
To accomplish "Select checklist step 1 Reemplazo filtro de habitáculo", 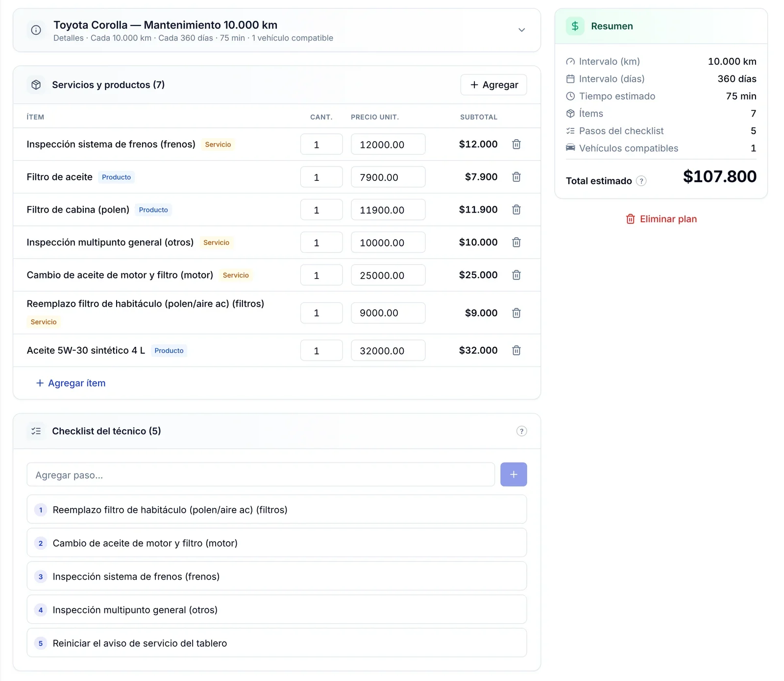I will point(277,510).
